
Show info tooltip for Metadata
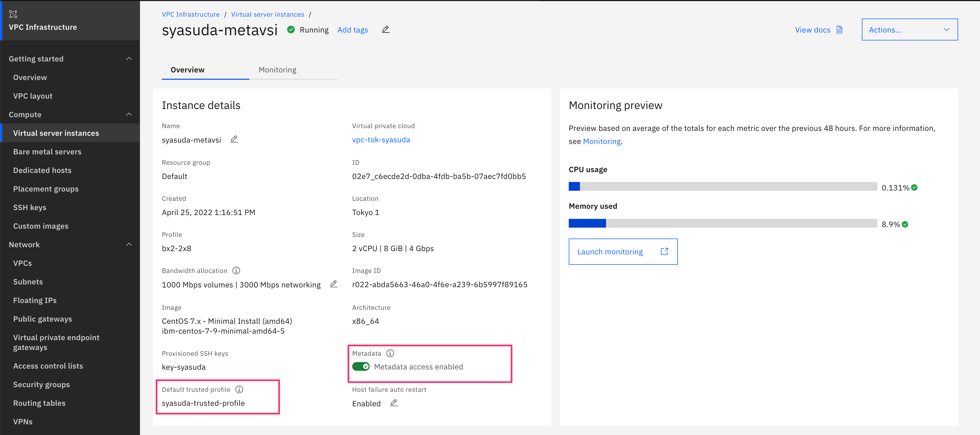point(390,353)
